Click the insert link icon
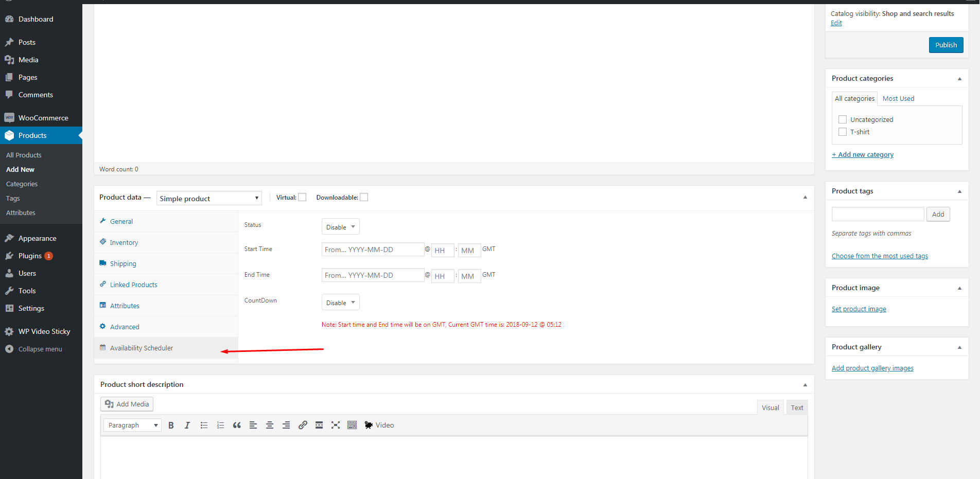 pyautogui.click(x=303, y=425)
